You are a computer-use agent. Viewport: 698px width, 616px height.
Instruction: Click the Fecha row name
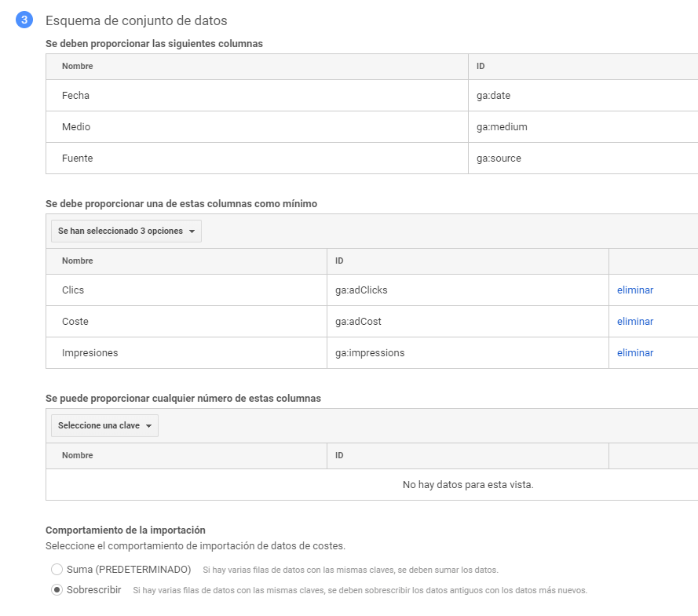pyautogui.click(x=75, y=96)
